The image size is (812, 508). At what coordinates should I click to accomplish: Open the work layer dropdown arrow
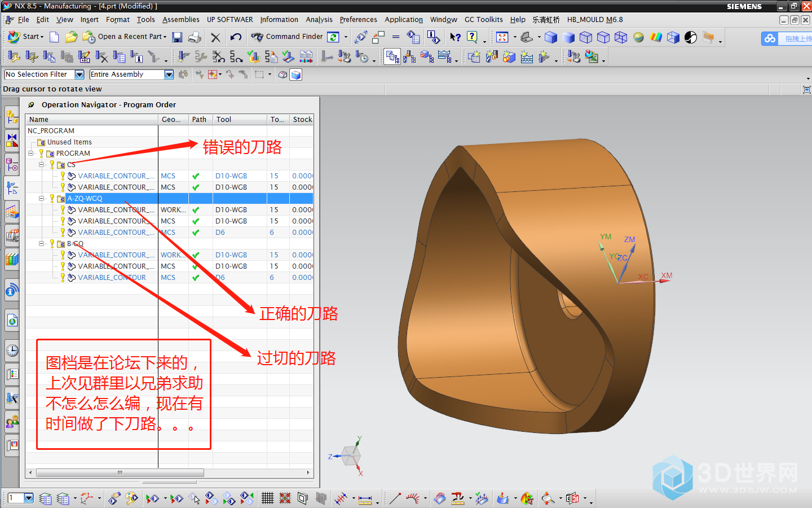(x=29, y=498)
